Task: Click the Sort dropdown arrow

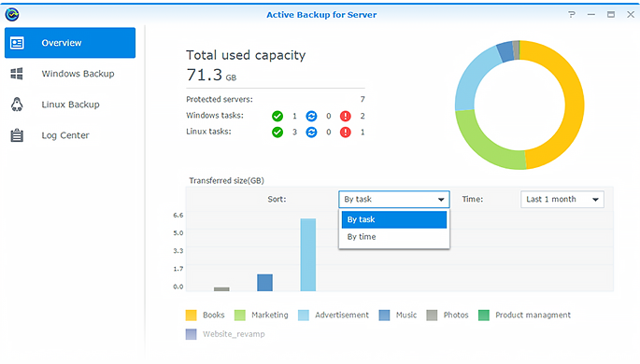Action: point(441,200)
